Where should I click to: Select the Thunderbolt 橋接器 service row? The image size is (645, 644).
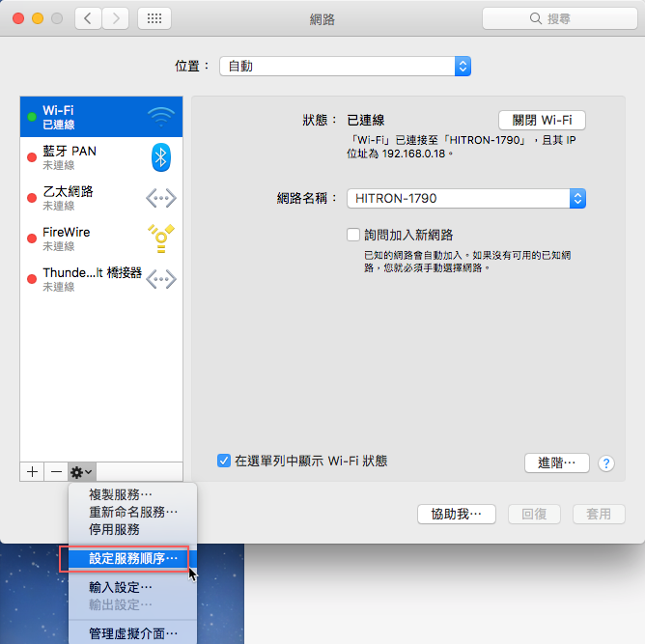(x=101, y=279)
